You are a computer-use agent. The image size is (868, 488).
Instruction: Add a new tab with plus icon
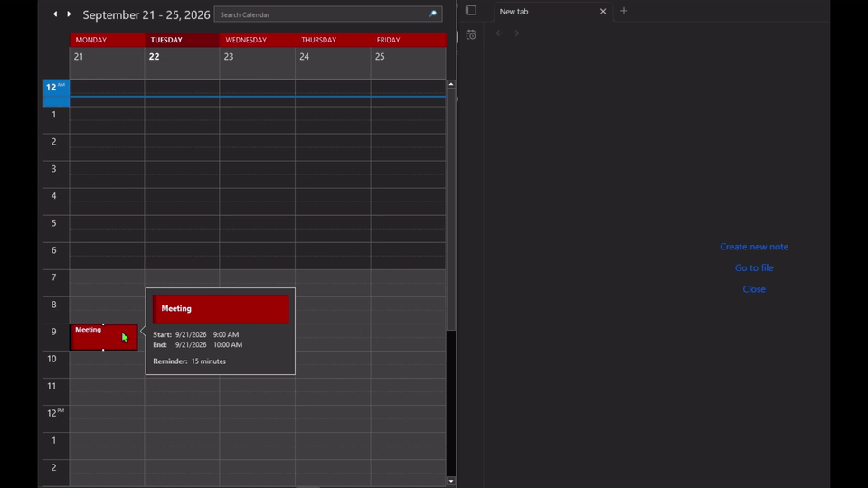coord(624,11)
